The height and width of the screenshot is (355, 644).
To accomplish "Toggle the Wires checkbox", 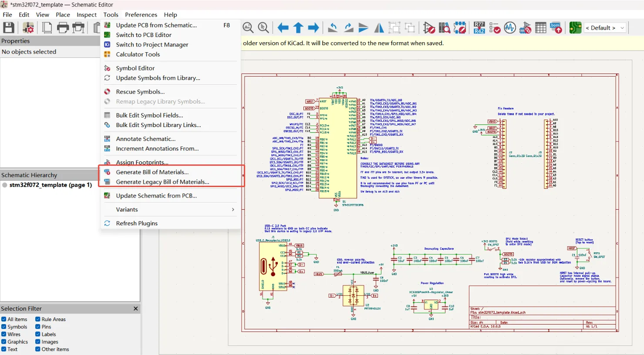I will coord(4,334).
